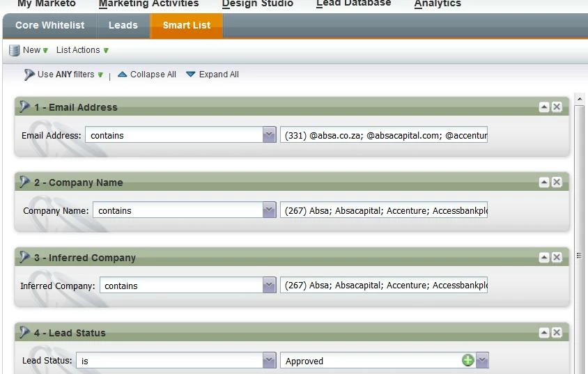Click the scrollbar up arrow
This screenshot has height=374, width=588.
pos(580,100)
